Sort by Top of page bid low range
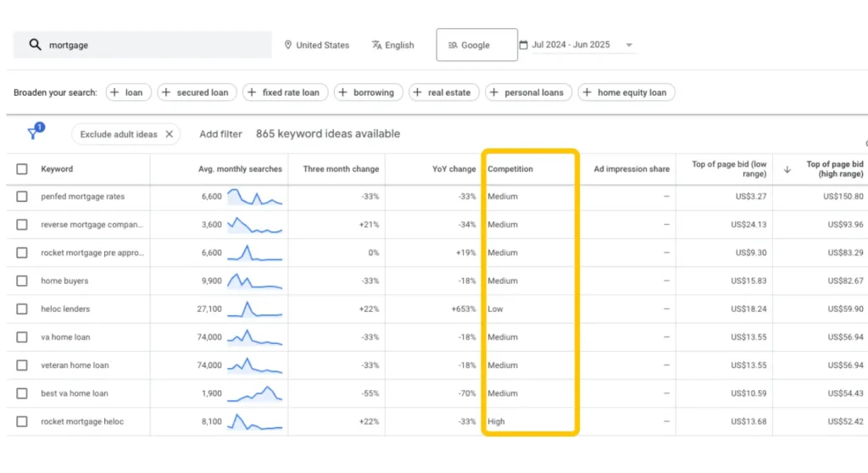This screenshot has width=868, height=473. (728, 169)
